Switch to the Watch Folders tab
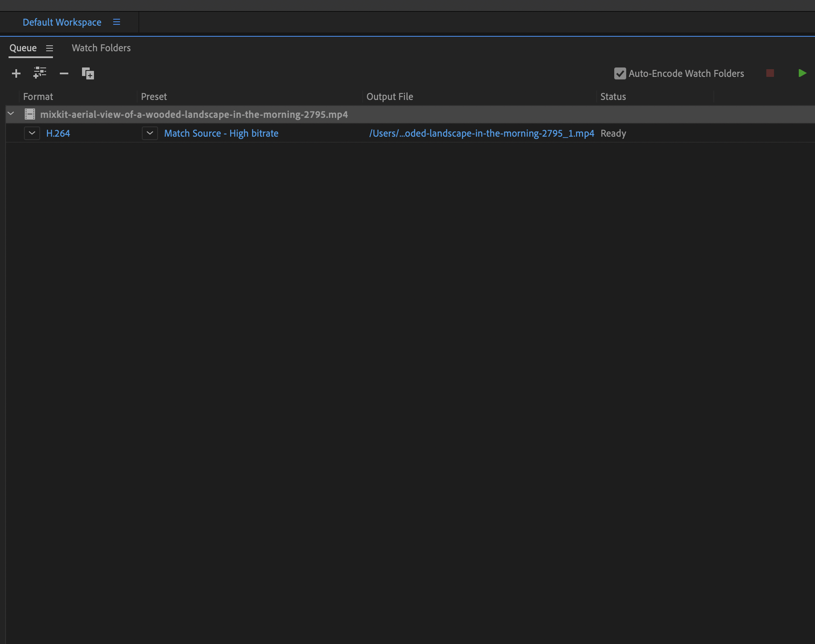Image resolution: width=815 pixels, height=644 pixels. coord(101,48)
